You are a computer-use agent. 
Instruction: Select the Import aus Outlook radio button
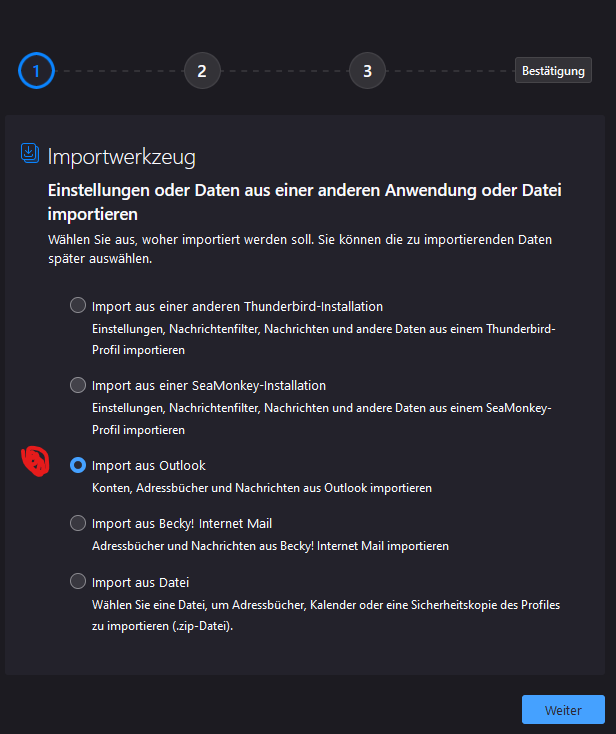(x=77, y=465)
